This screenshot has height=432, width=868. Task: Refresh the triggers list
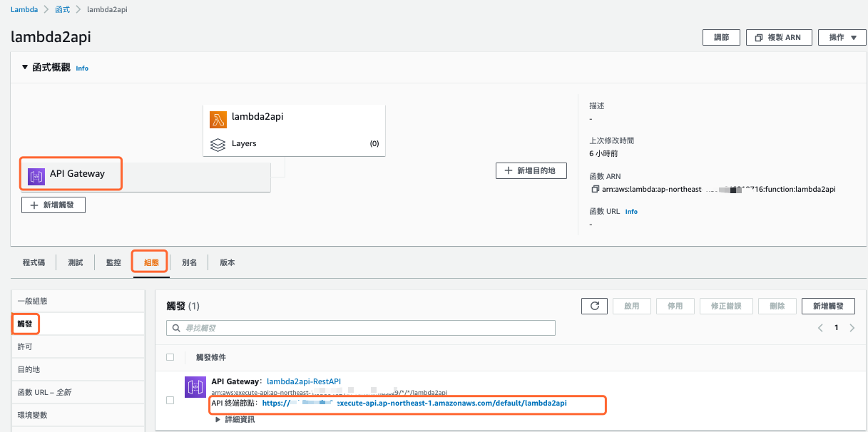click(x=594, y=306)
